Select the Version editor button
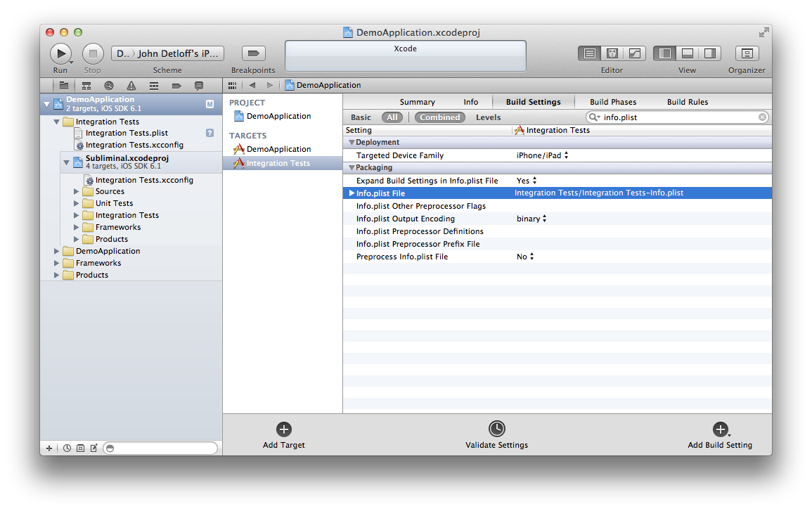The width and height of the screenshot is (812, 511). (x=634, y=53)
